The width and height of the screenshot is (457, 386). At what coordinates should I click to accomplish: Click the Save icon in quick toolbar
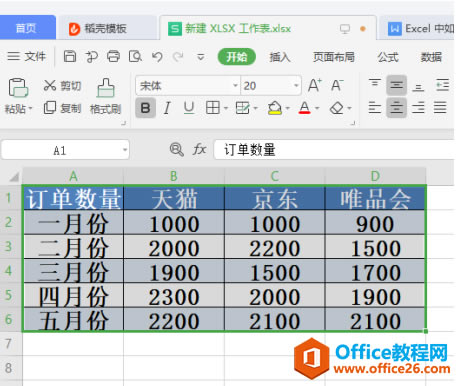(70, 57)
